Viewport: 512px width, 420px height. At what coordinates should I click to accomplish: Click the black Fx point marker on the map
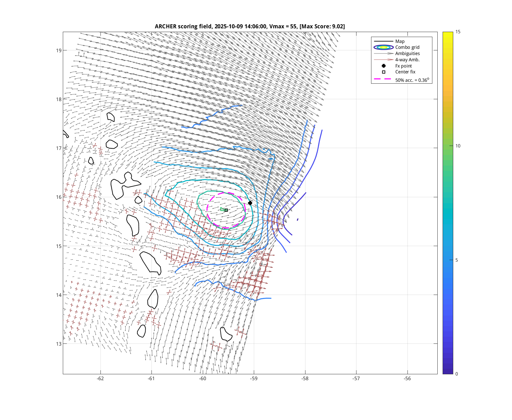pos(250,203)
